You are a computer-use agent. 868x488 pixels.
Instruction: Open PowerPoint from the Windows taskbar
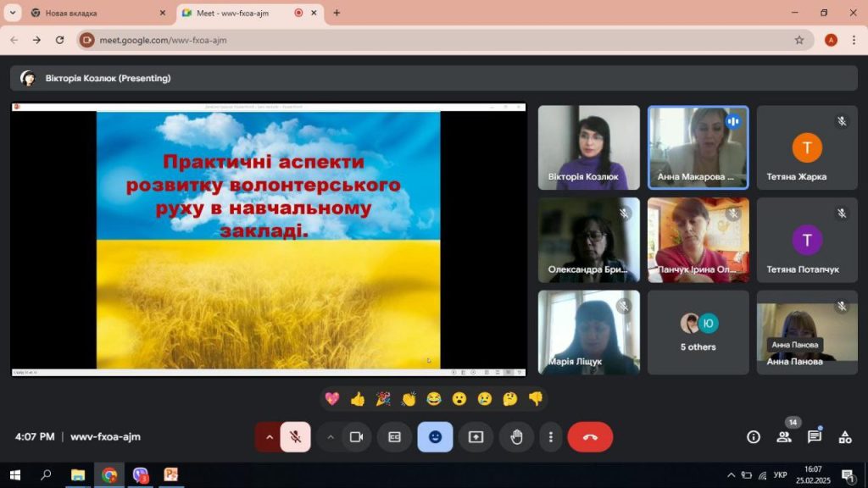pos(171,475)
